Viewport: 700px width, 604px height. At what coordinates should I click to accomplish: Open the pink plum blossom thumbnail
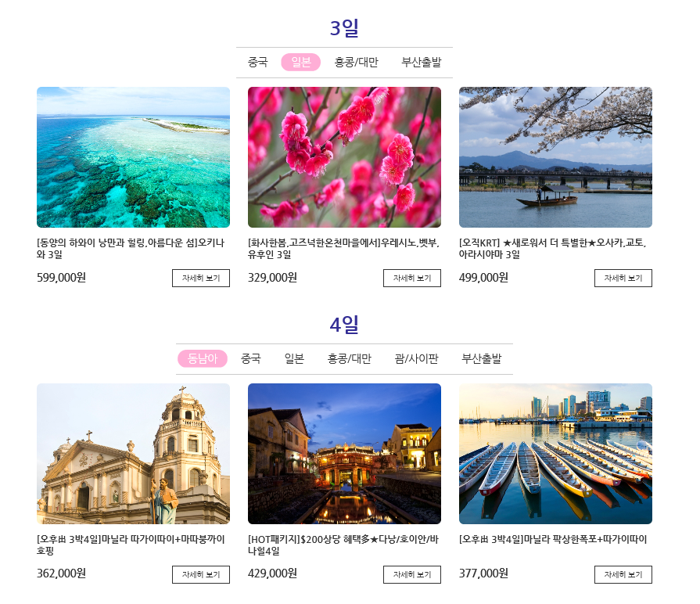(344, 157)
